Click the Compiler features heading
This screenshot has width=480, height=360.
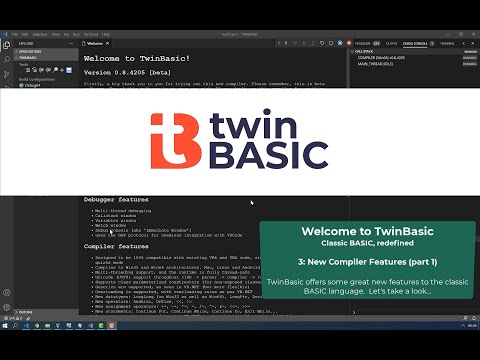coord(116,246)
